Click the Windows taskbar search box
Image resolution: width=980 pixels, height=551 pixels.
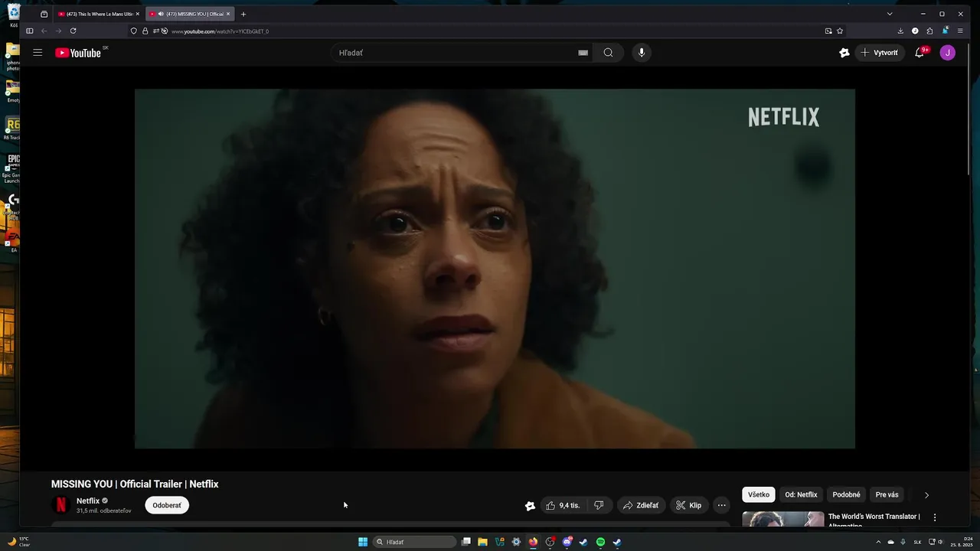[414, 542]
